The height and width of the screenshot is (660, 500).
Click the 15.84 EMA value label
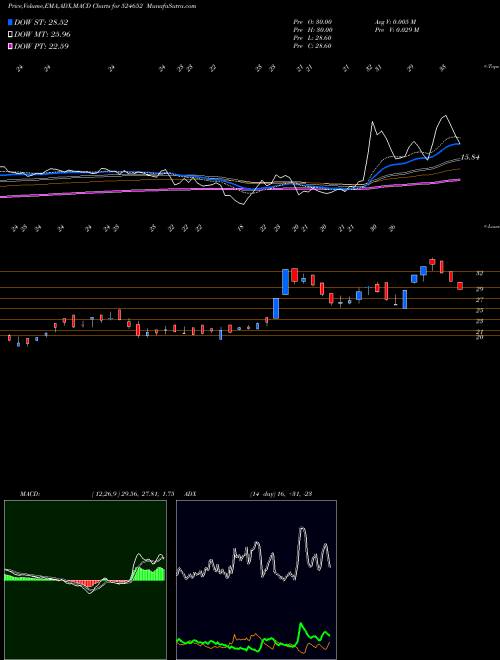pyautogui.click(x=470, y=157)
